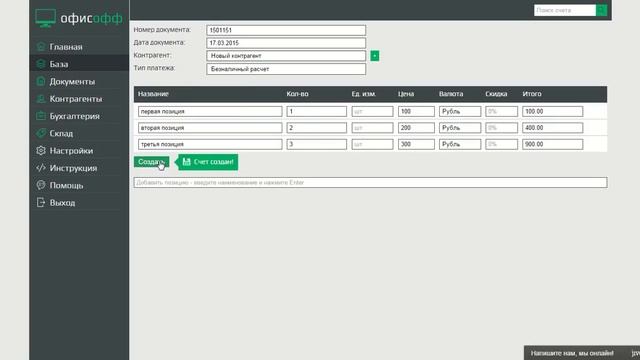This screenshot has height=360, width=640.
Task: Edit discount field of первая позиция
Action: (x=502, y=111)
